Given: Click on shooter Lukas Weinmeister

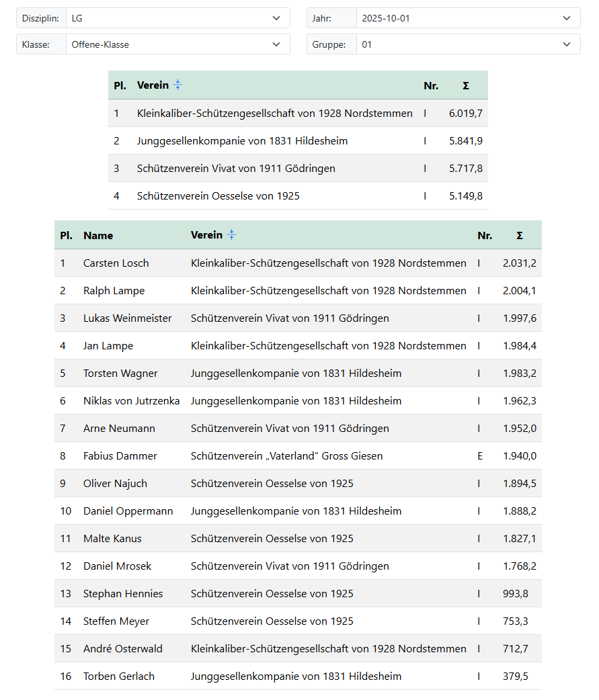Looking at the screenshot, I should click(127, 318).
